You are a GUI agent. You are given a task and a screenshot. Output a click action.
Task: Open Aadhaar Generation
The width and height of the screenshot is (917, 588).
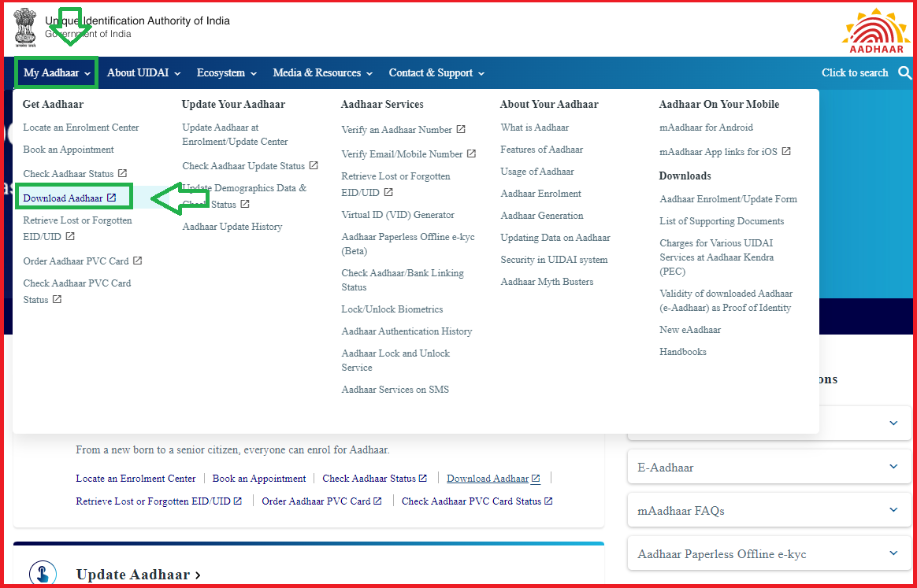(x=542, y=216)
